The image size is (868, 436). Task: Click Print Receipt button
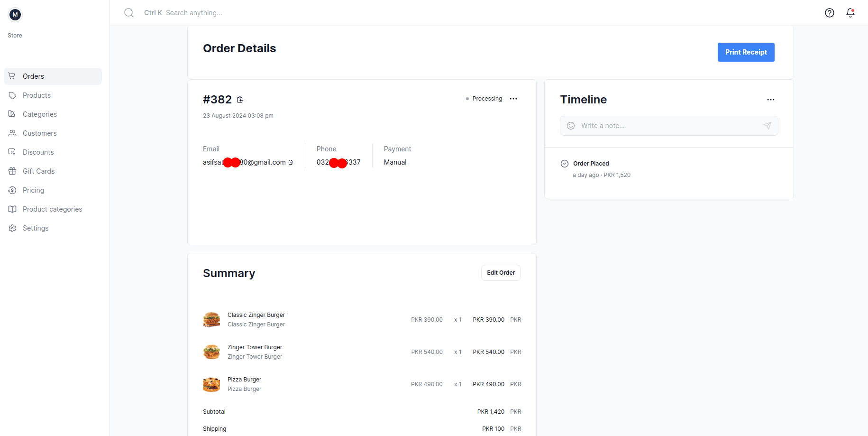[746, 52]
